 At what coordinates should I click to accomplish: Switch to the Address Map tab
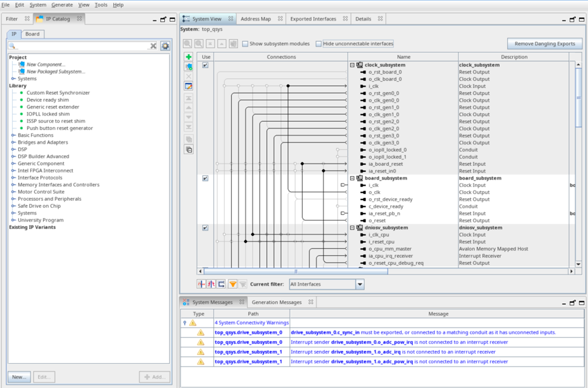point(256,19)
